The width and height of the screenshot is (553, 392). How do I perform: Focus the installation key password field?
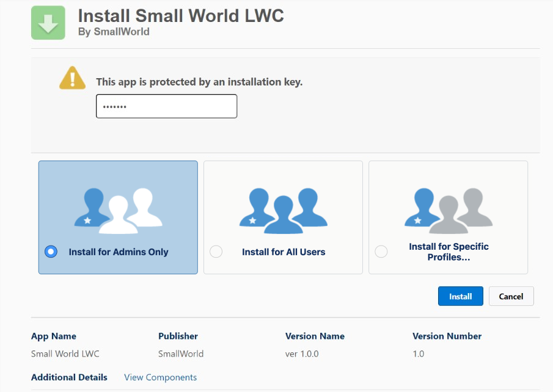[x=166, y=106]
